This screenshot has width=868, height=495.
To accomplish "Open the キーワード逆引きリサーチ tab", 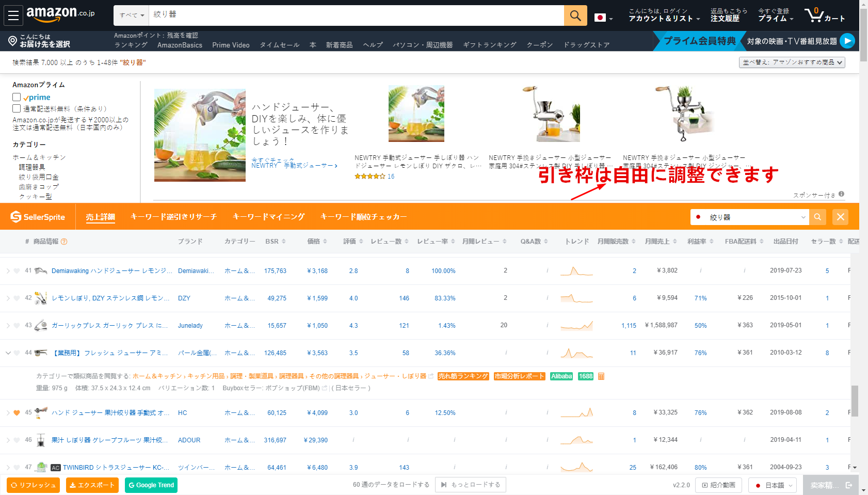I will pyautogui.click(x=173, y=217).
